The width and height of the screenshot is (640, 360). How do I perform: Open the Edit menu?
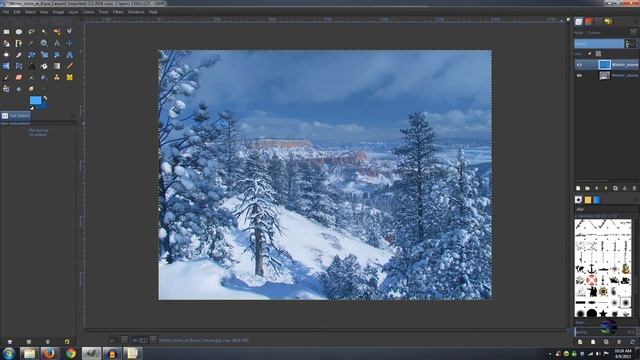(x=17, y=12)
